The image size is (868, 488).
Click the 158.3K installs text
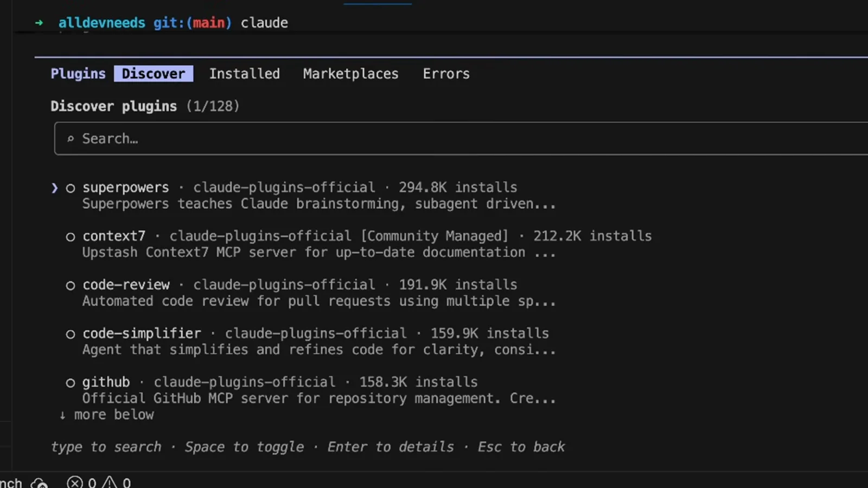418,382
